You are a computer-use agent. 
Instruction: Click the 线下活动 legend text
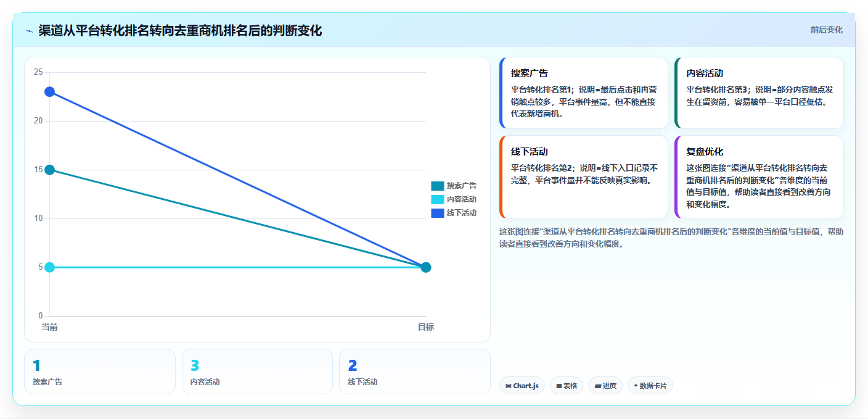462,213
